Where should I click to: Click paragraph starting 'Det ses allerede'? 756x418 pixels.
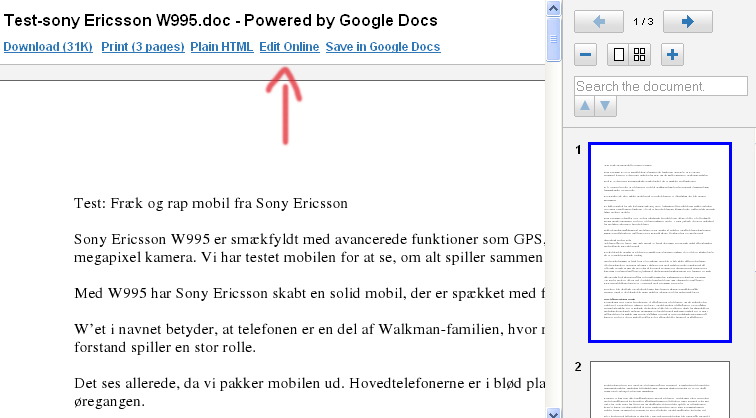pyautogui.click(x=310, y=392)
